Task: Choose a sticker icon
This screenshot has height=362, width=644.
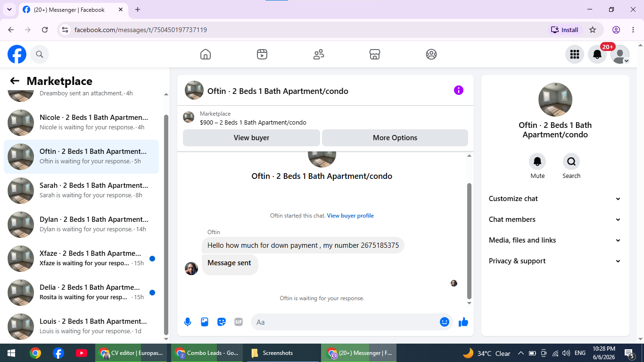Action: click(222, 322)
